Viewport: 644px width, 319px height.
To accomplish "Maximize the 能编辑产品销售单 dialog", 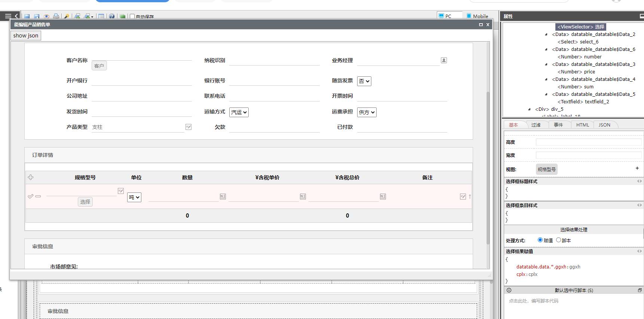I will pos(481,25).
